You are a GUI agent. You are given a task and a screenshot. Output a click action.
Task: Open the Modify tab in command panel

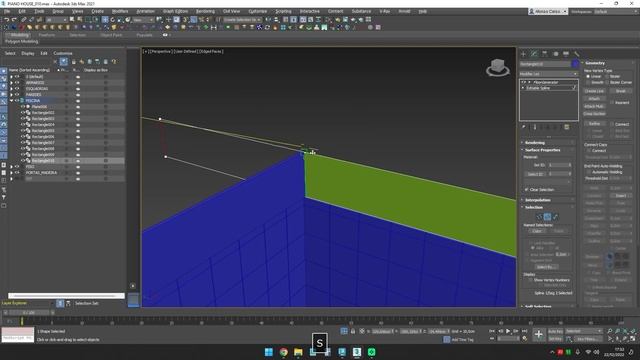tap(534, 54)
